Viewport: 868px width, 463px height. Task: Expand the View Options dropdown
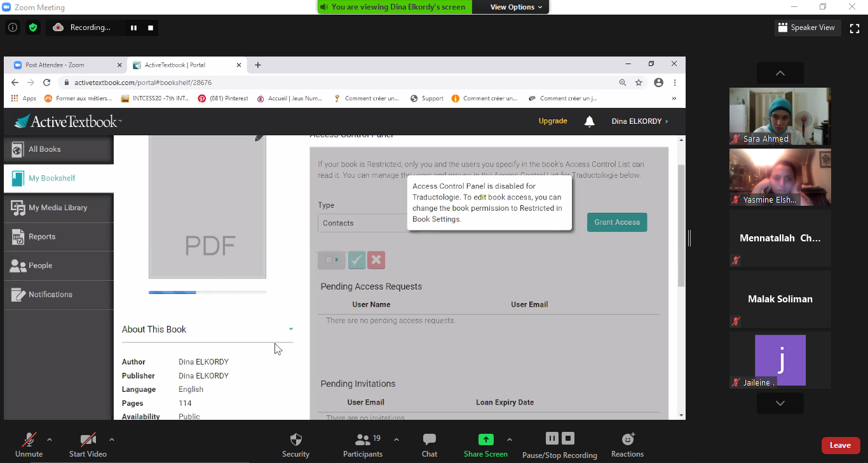(516, 7)
